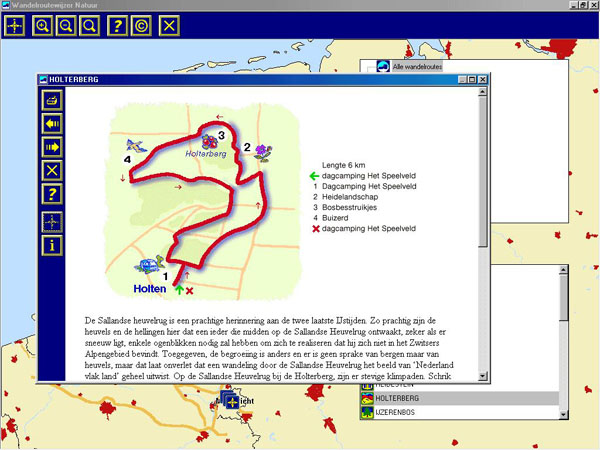Click the pan crosshair tool in top toolbar
The width and height of the screenshot is (600, 450).
(x=15, y=25)
